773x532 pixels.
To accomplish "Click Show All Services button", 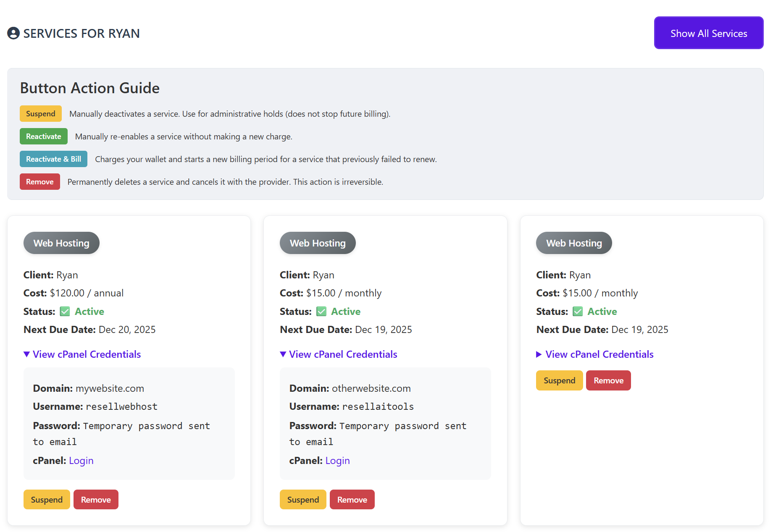I will (x=708, y=33).
